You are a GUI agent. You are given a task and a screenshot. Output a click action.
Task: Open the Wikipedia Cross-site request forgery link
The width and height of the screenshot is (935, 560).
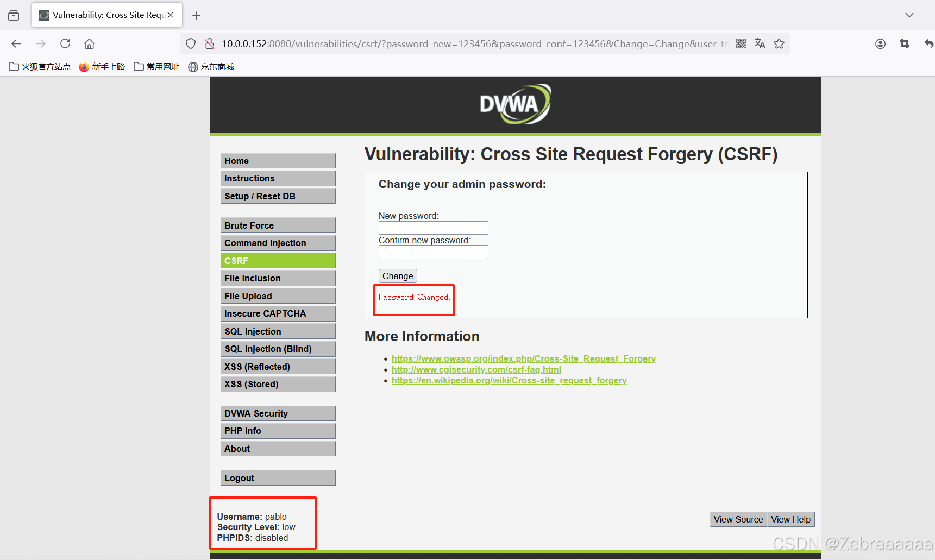point(509,380)
